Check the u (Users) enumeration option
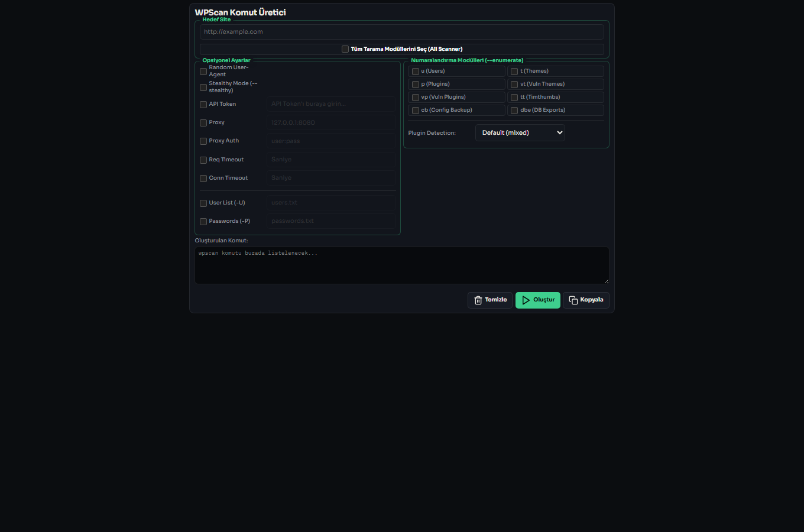The width and height of the screenshot is (804, 532). click(416, 72)
